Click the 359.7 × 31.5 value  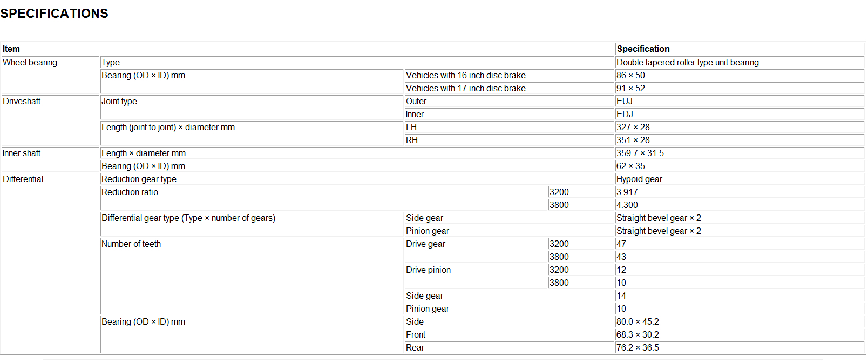click(640, 153)
